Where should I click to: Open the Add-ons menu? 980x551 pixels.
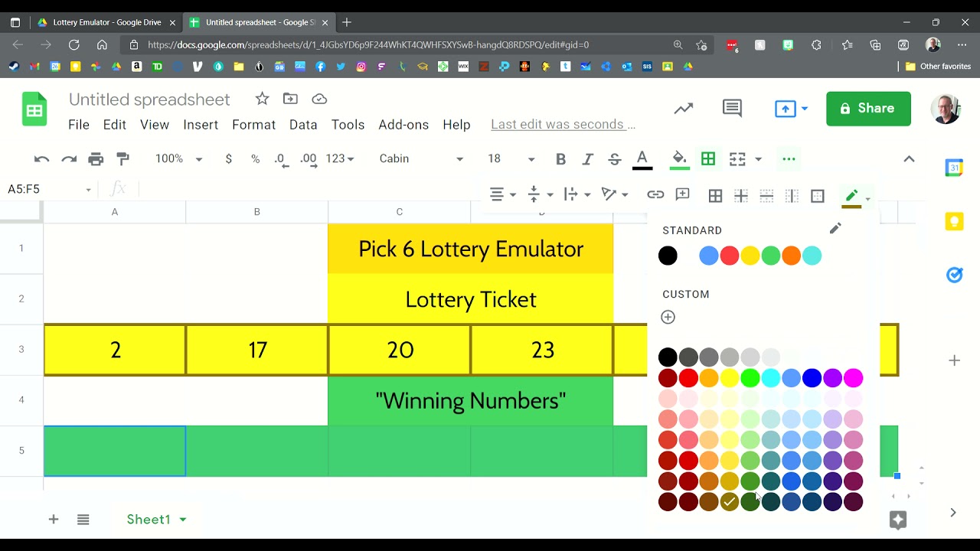coord(403,125)
